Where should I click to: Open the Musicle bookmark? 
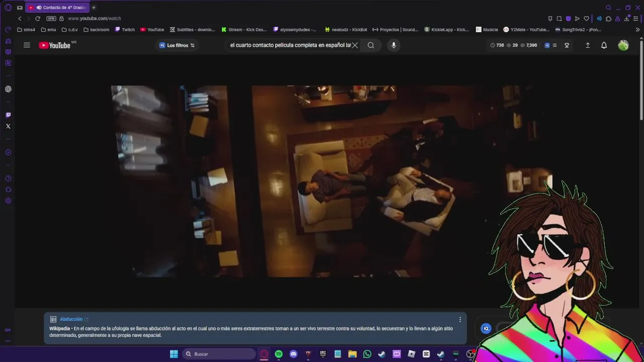tap(487, 30)
